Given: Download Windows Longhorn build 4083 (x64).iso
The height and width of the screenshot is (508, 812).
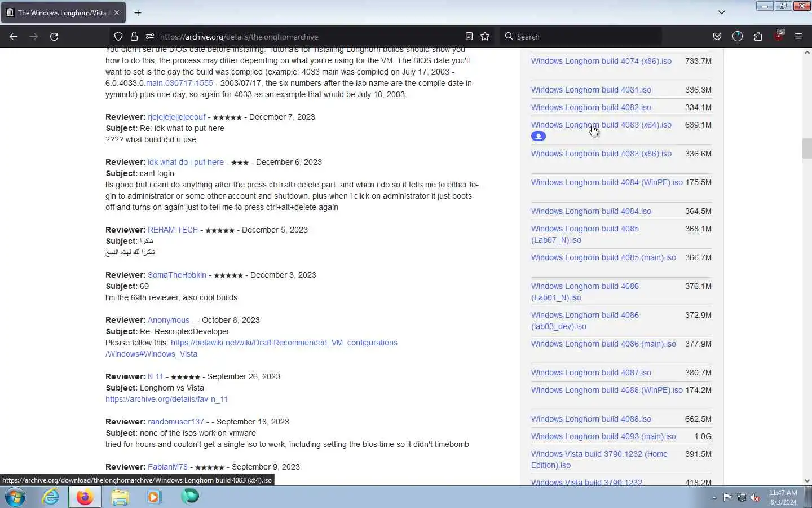Looking at the screenshot, I should click(x=601, y=125).
